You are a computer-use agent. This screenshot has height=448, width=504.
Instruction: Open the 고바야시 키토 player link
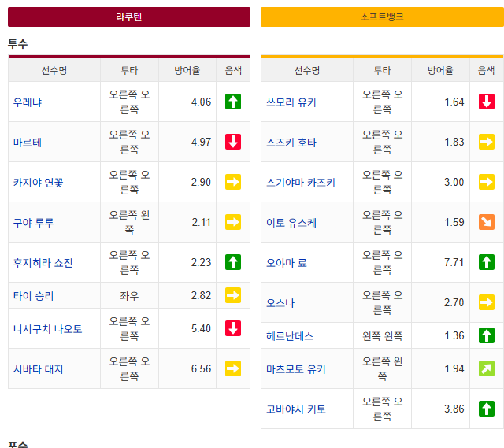(x=296, y=409)
